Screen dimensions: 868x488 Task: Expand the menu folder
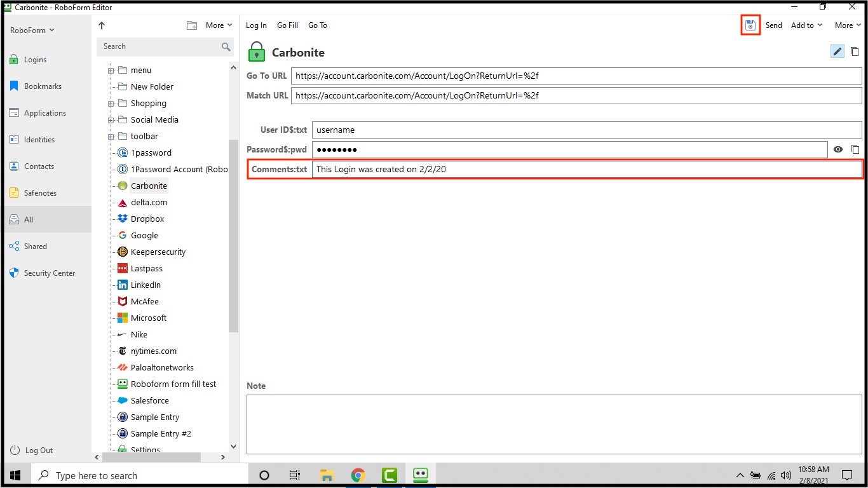[111, 71]
